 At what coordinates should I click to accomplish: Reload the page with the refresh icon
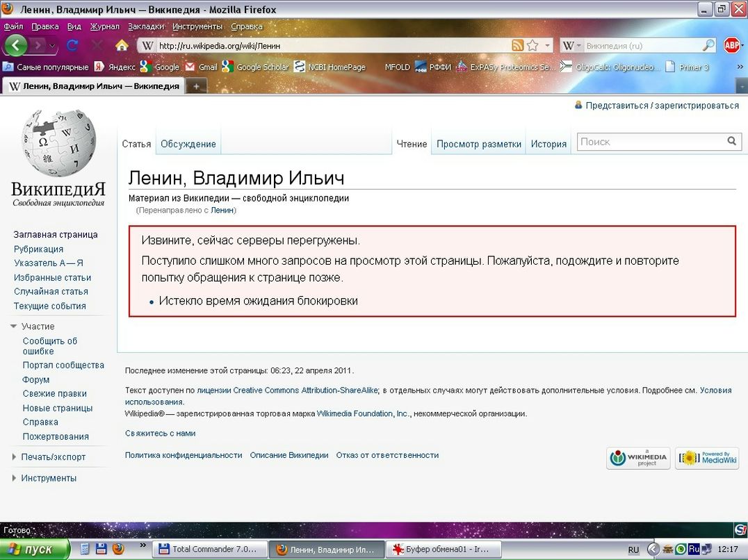pos(72,44)
